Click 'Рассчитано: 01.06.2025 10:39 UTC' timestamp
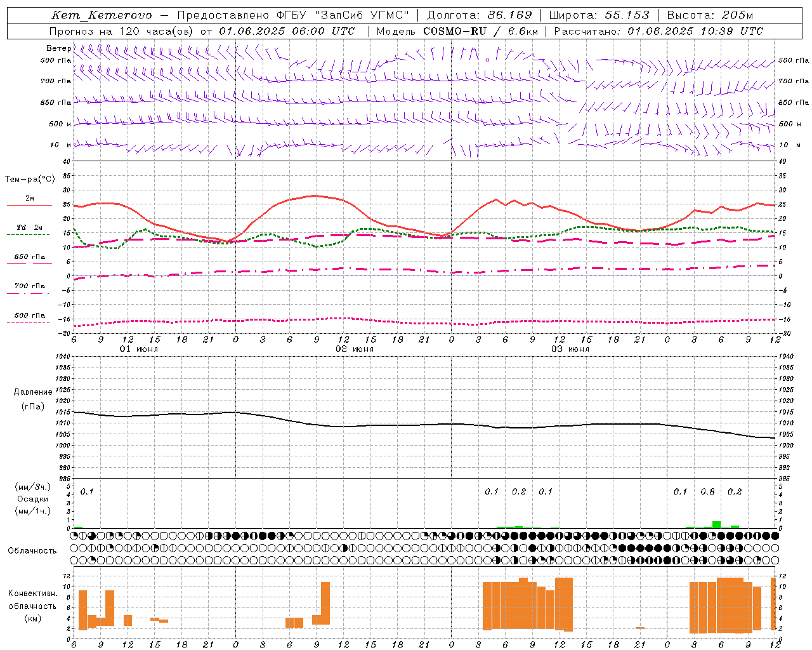812x650 pixels. click(x=658, y=31)
